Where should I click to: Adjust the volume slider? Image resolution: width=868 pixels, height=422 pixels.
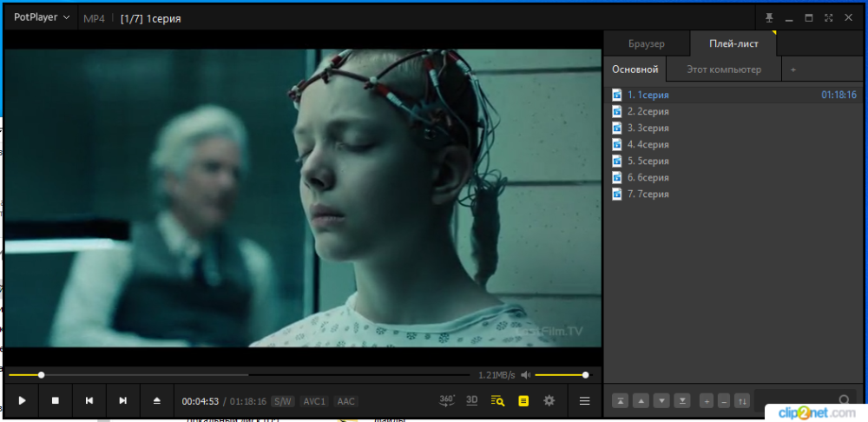point(563,375)
